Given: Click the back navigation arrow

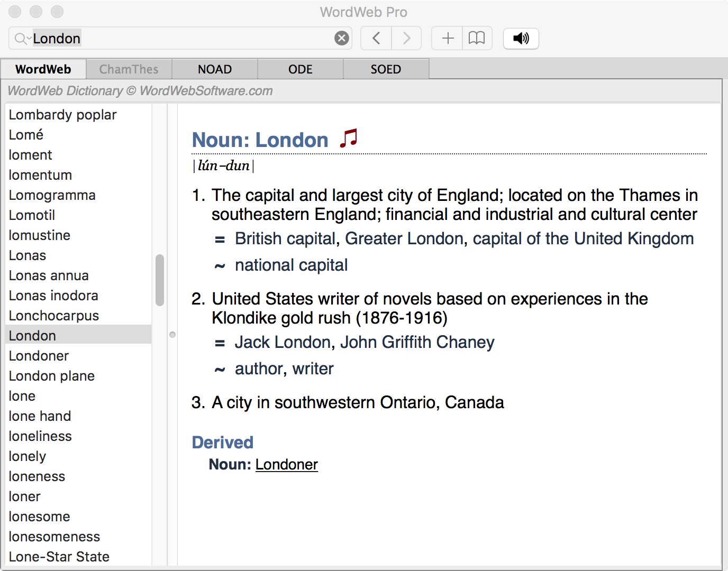Looking at the screenshot, I should coord(376,38).
